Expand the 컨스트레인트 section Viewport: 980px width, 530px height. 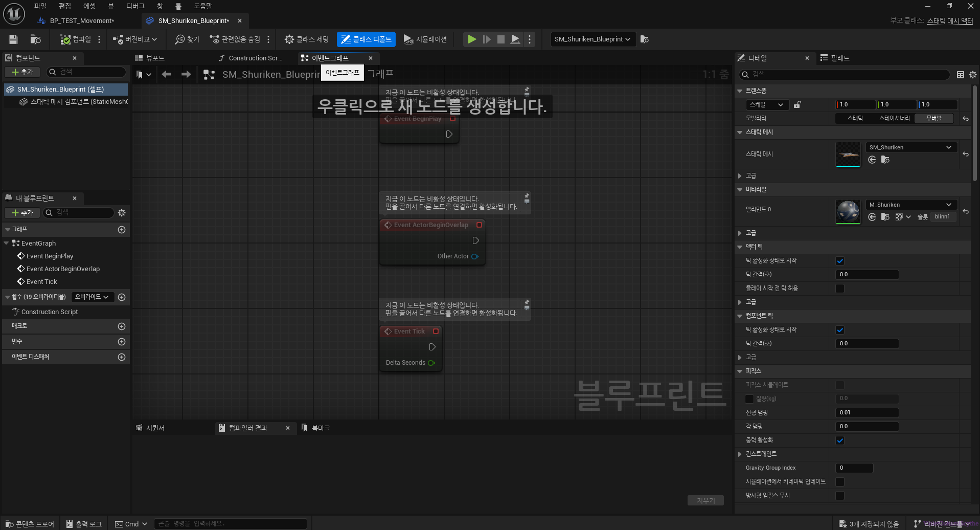[x=740, y=454]
